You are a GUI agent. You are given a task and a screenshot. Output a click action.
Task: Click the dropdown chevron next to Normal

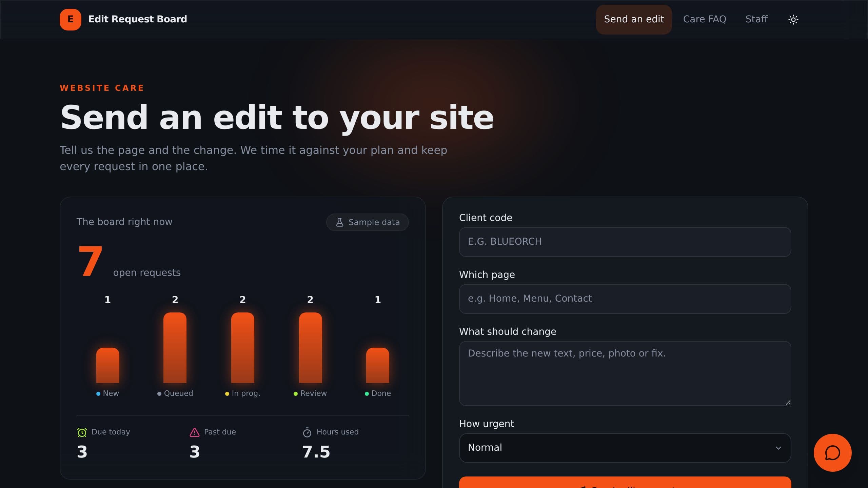tap(778, 448)
